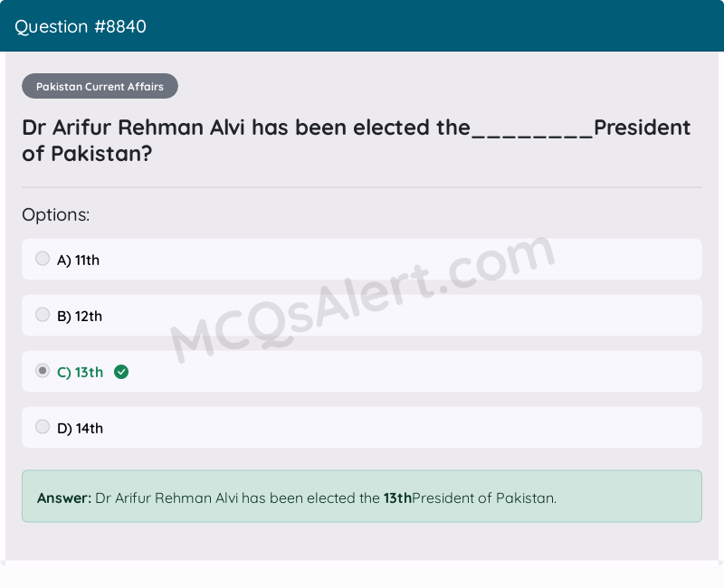
Task: Click the Pakistan Current Affairs category badge
Action: click(x=100, y=86)
